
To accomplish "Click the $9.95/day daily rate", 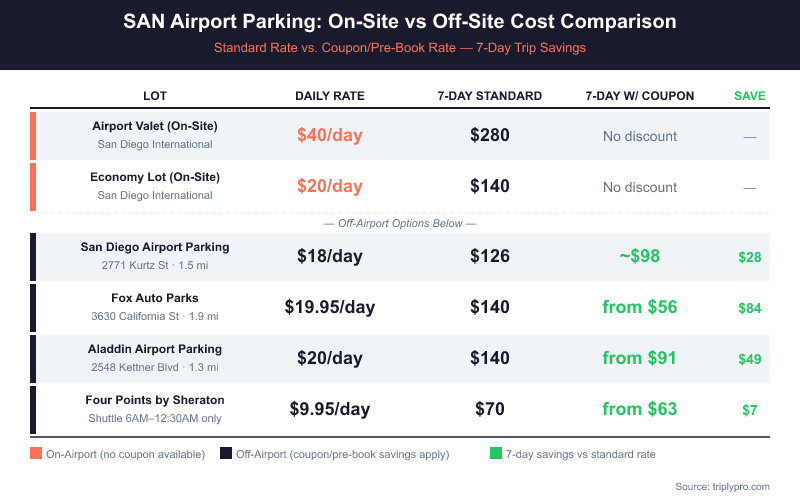I will coord(330,409).
